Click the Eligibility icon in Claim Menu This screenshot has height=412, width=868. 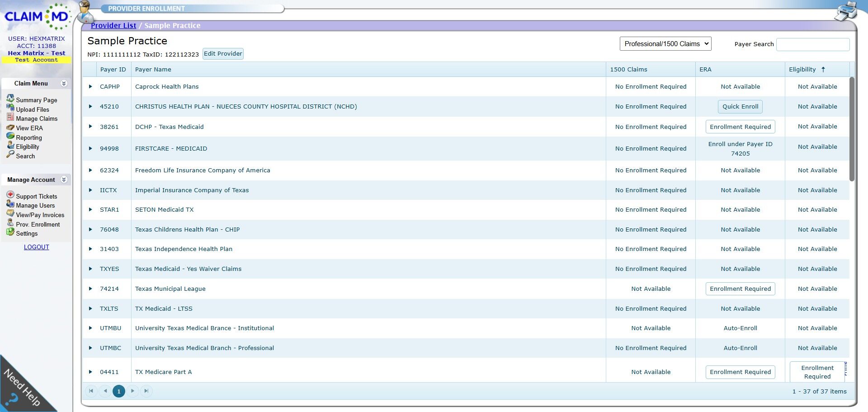(x=10, y=145)
